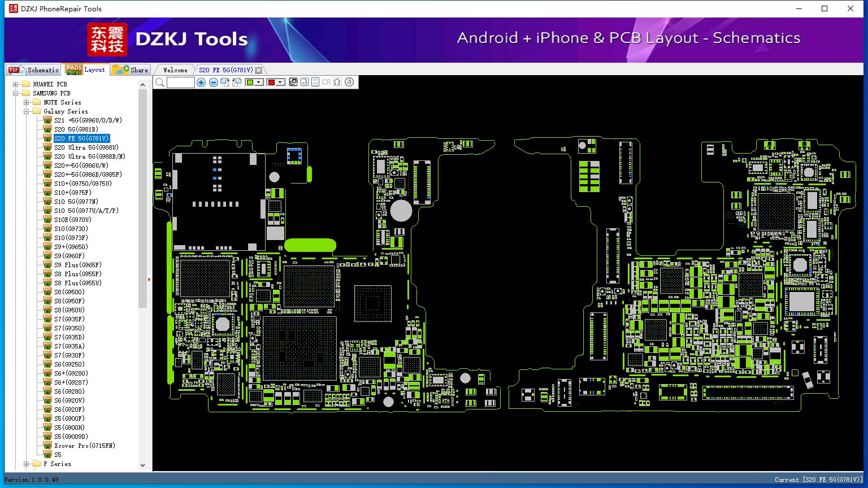The width and height of the screenshot is (868, 488).
Task: Click the PADS icon beside S8 Plus(G955F)
Action: point(47,274)
